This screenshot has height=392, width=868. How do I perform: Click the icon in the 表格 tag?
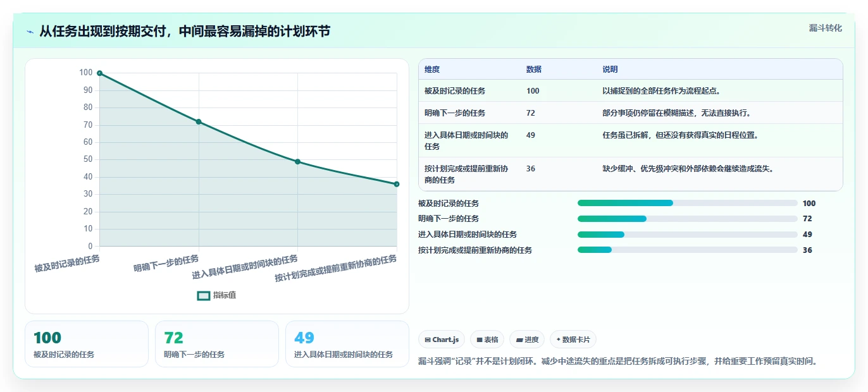coord(479,340)
